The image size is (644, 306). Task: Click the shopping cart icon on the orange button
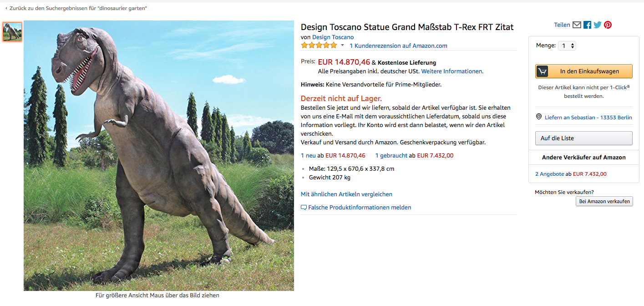[543, 71]
